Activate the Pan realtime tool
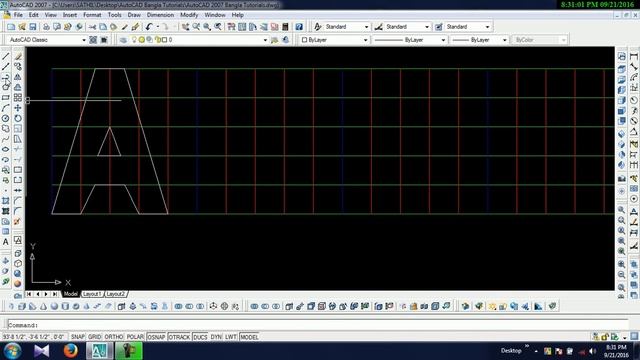The image size is (640, 360). [x=185, y=27]
